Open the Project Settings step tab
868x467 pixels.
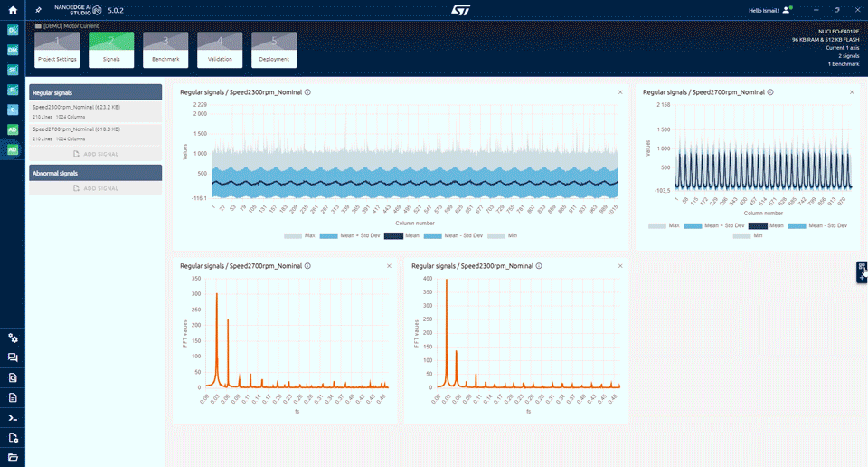[58, 50]
